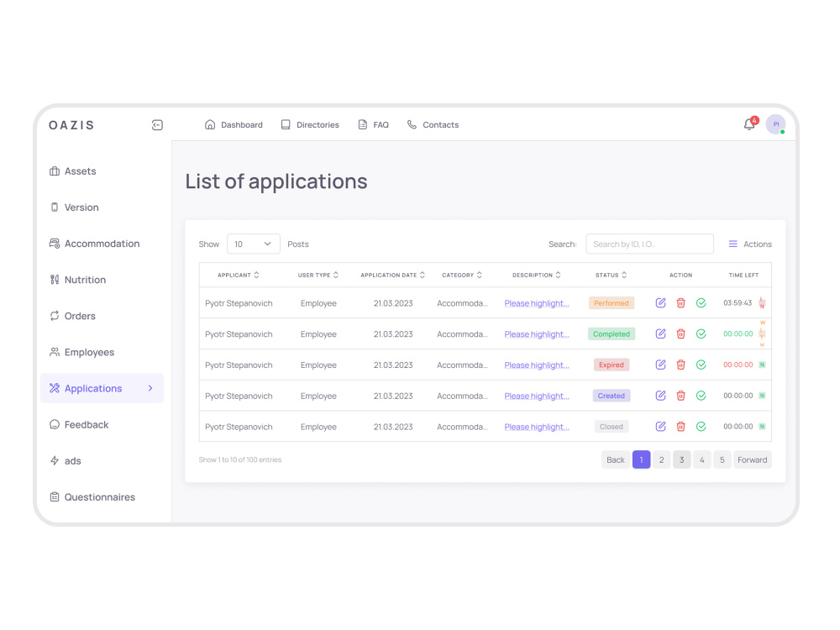
Task: Open Directories in the top nav
Action: click(310, 125)
